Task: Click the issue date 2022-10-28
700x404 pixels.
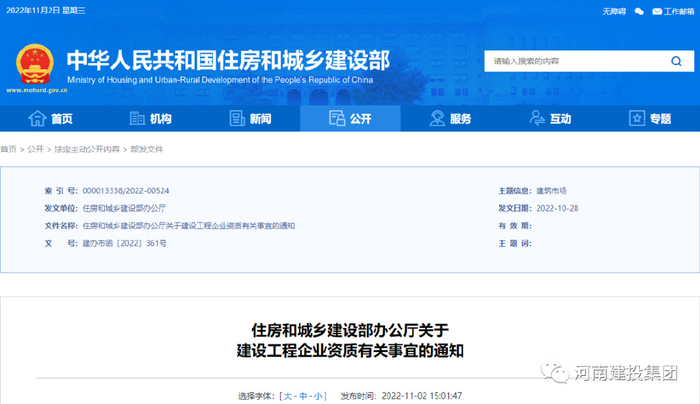Action: 557,208
